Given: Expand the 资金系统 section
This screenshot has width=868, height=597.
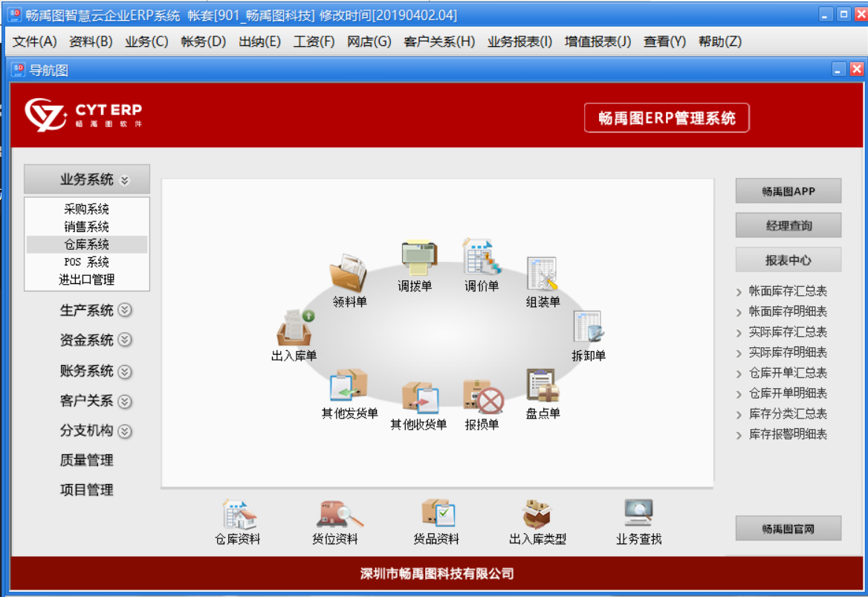Looking at the screenshot, I should [x=125, y=340].
